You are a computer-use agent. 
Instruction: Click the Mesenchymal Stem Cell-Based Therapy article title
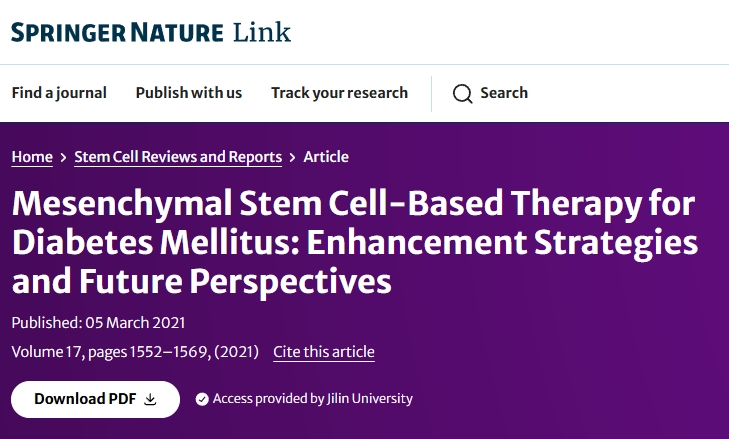[x=355, y=243]
